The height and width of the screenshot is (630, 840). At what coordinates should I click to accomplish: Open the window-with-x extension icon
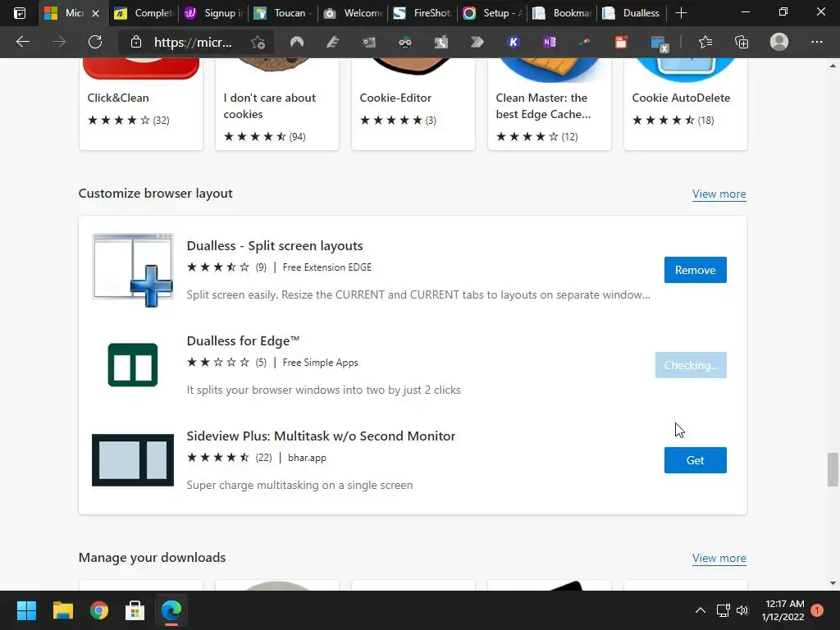tap(659, 43)
